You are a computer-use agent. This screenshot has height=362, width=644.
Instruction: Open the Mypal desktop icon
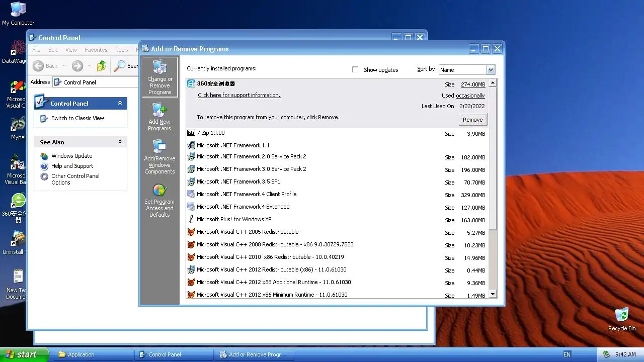tap(18, 124)
